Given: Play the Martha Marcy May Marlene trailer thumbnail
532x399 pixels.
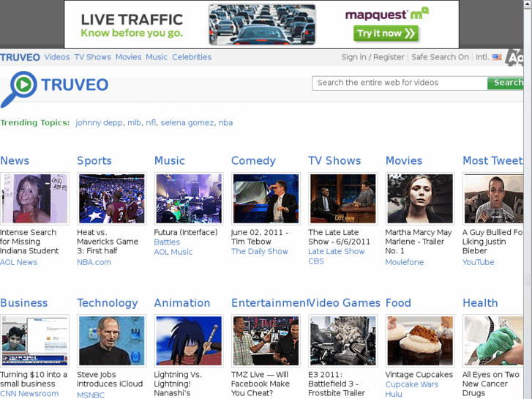Looking at the screenshot, I should 420,198.
